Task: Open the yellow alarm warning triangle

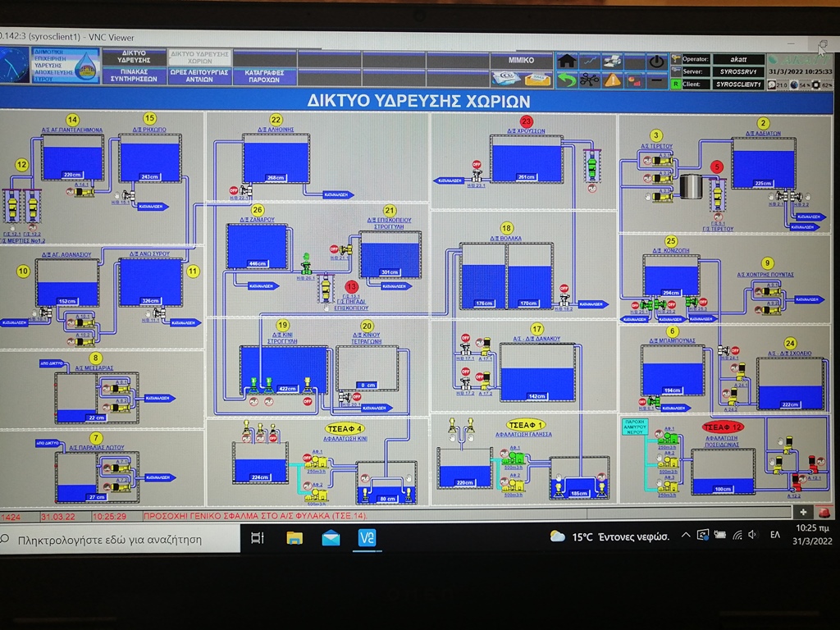Action: (x=612, y=80)
